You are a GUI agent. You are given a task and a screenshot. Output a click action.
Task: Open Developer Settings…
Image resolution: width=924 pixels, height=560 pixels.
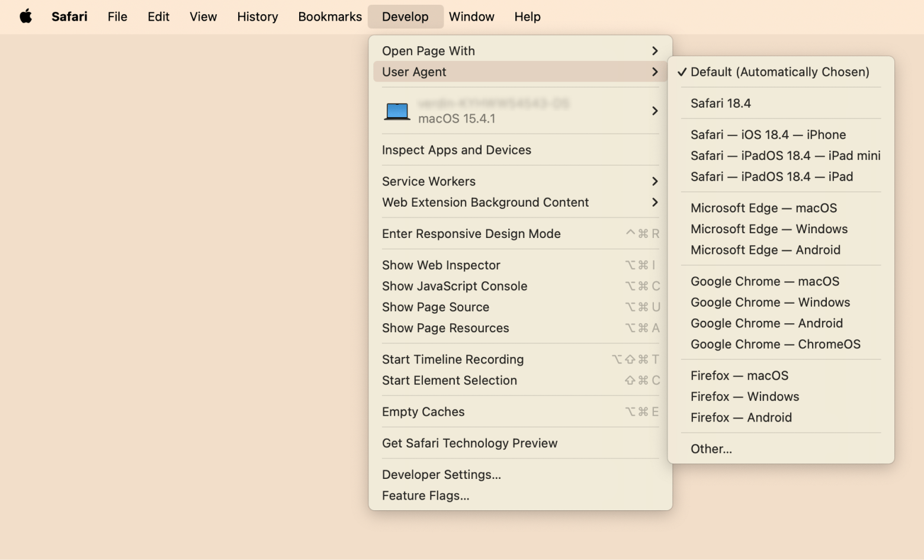[441, 475]
